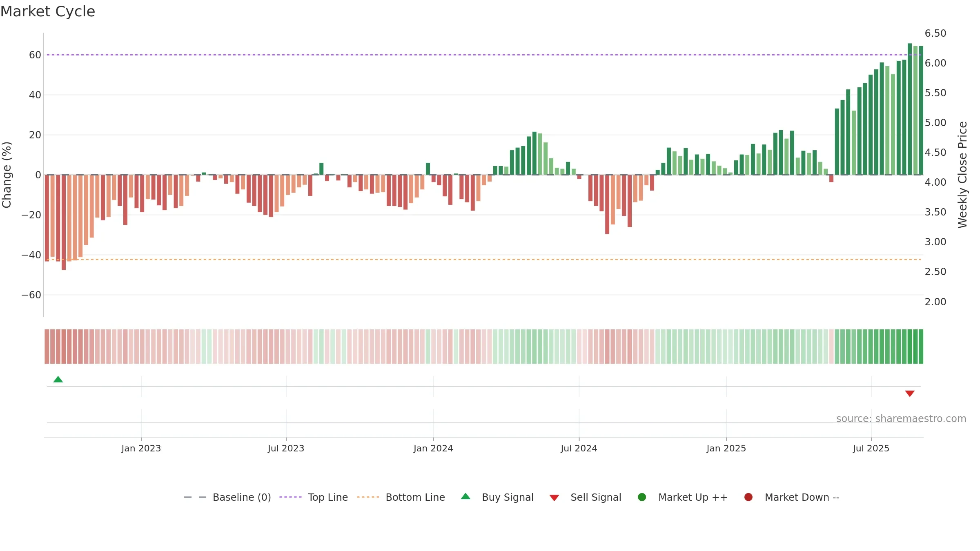Screen dimensions: 980x551
Task: Click the gray dashed Baseline legend swatch
Action: coord(195,497)
